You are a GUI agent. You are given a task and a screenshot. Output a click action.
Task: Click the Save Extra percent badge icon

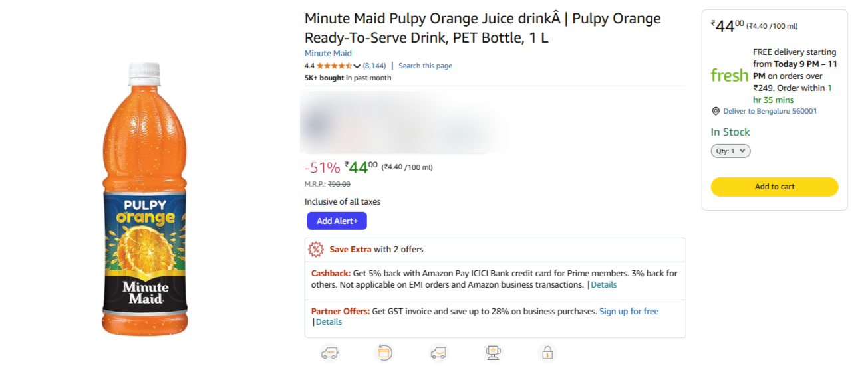316,250
